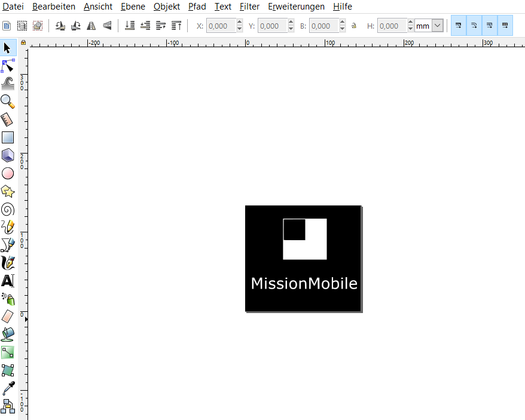Open the Objekt menu
This screenshot has height=420, width=525.
(167, 7)
